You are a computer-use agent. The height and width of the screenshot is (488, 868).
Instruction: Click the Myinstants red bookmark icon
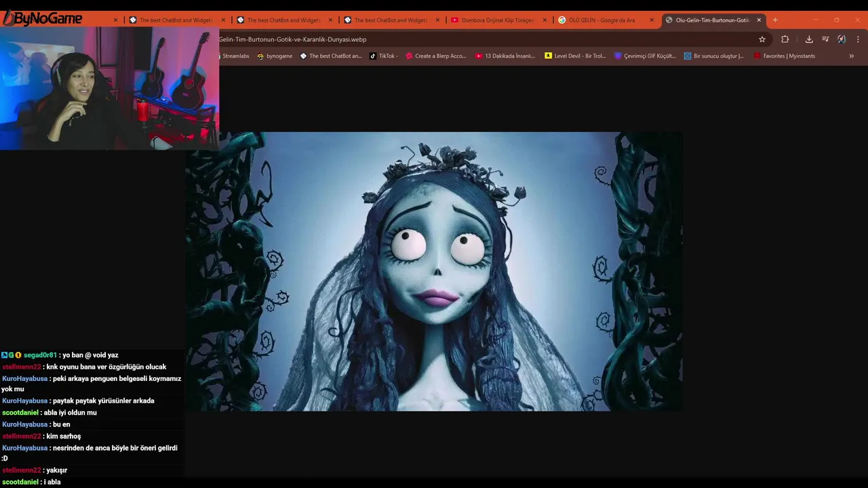(x=757, y=56)
